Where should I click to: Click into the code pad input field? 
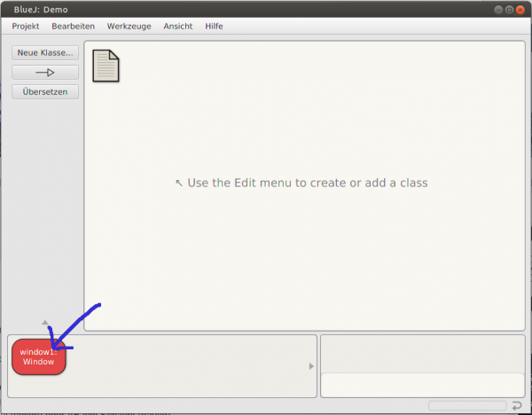[421, 386]
